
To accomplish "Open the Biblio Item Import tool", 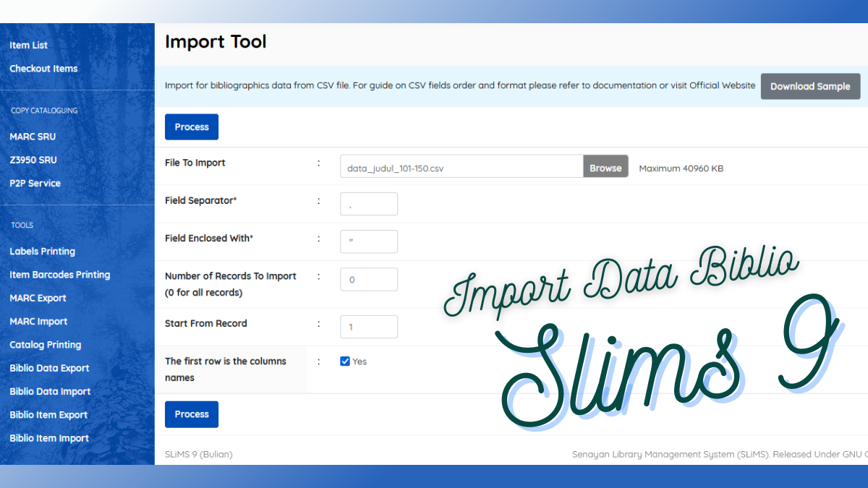I will click(x=48, y=437).
